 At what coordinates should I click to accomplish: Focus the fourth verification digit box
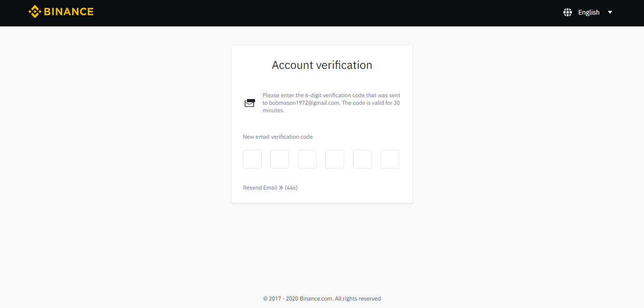pyautogui.click(x=335, y=159)
